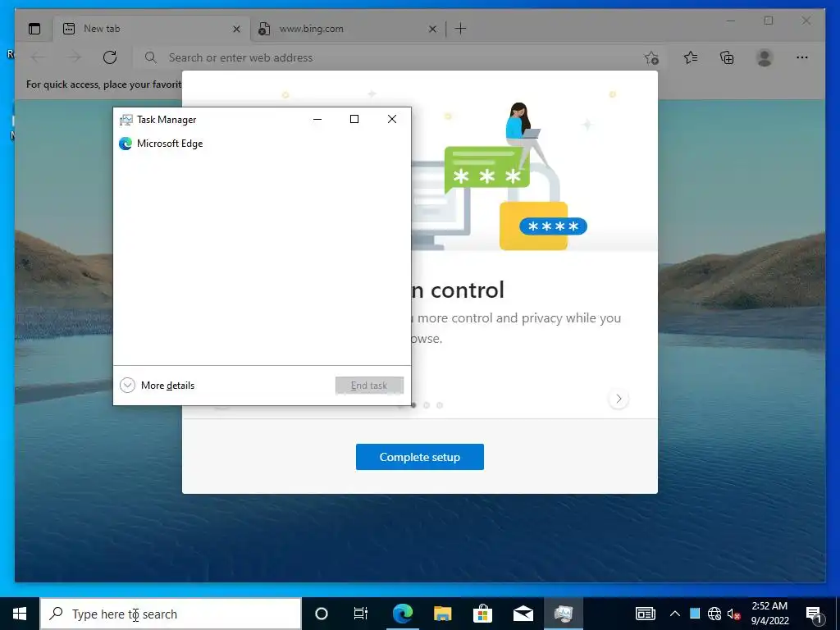Open the Collections icon in Edge
The width and height of the screenshot is (840, 630).
point(727,57)
